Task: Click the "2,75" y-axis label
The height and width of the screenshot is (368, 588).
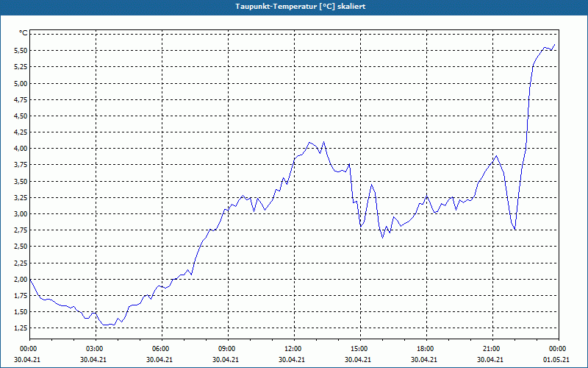Action: (21, 230)
